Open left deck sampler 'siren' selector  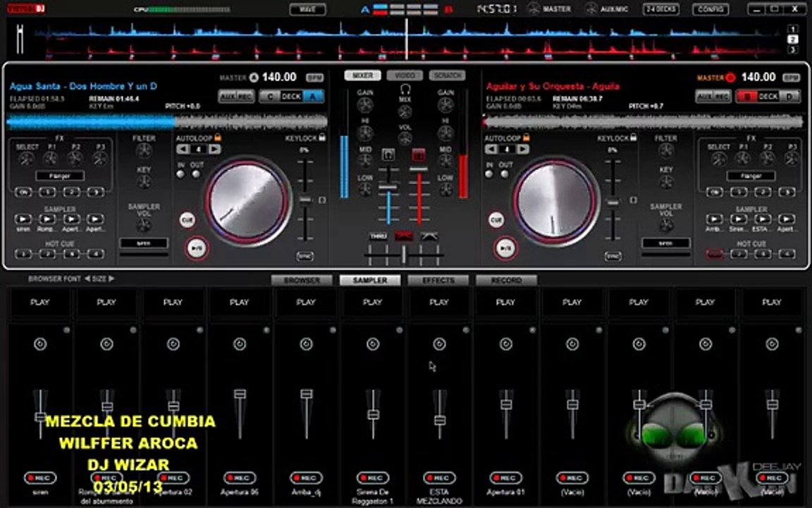pyautogui.click(x=144, y=243)
